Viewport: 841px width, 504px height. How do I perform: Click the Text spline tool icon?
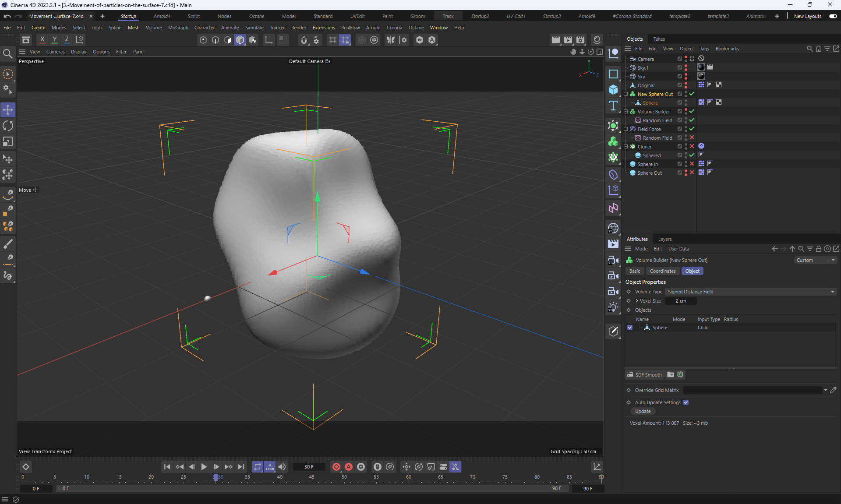coord(613,106)
